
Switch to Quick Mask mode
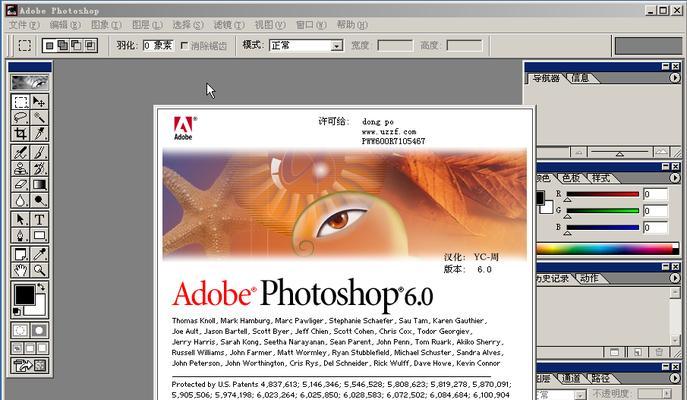(x=39, y=330)
